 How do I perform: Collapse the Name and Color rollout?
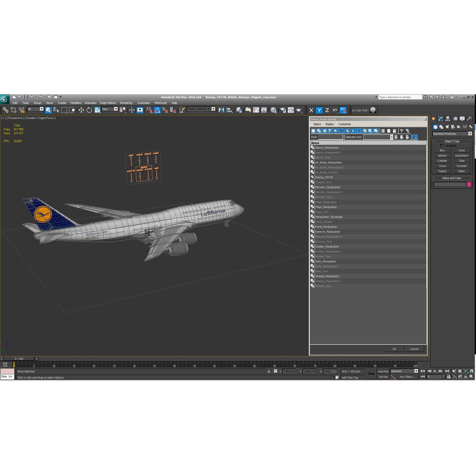pos(452,178)
